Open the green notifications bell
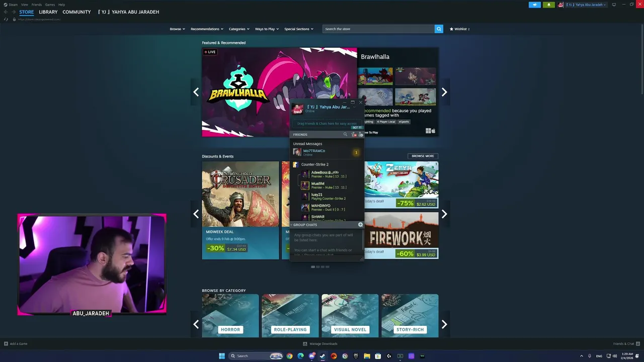 click(x=548, y=5)
